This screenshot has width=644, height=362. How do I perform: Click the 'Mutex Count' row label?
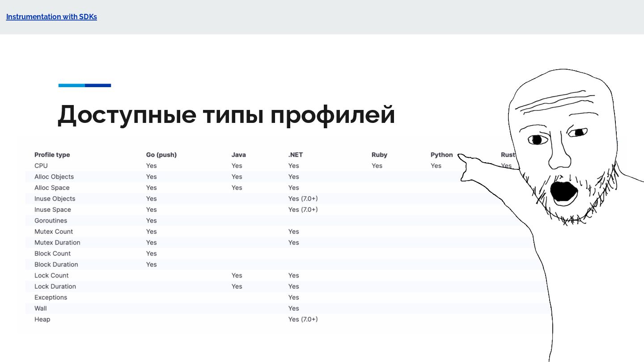point(54,232)
